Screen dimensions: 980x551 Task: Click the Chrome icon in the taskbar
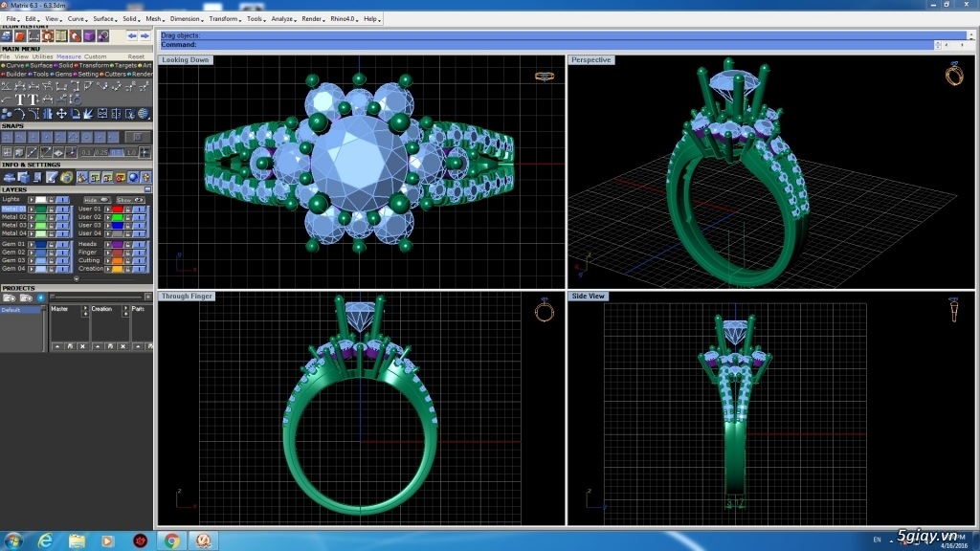coord(171,540)
